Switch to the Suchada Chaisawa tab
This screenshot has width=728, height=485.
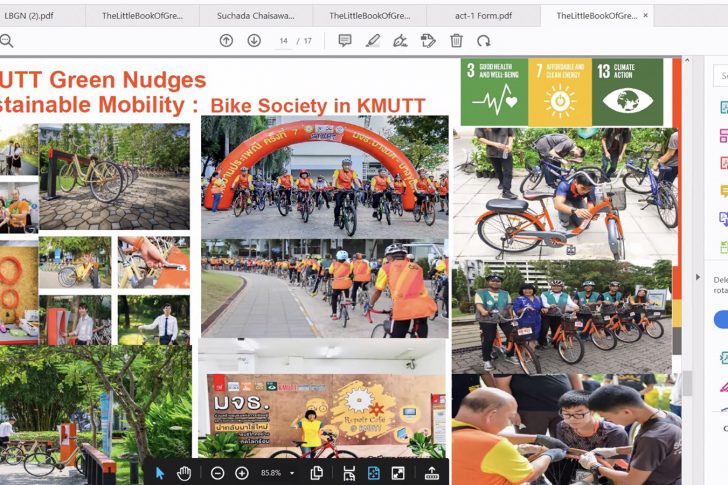pos(255,16)
